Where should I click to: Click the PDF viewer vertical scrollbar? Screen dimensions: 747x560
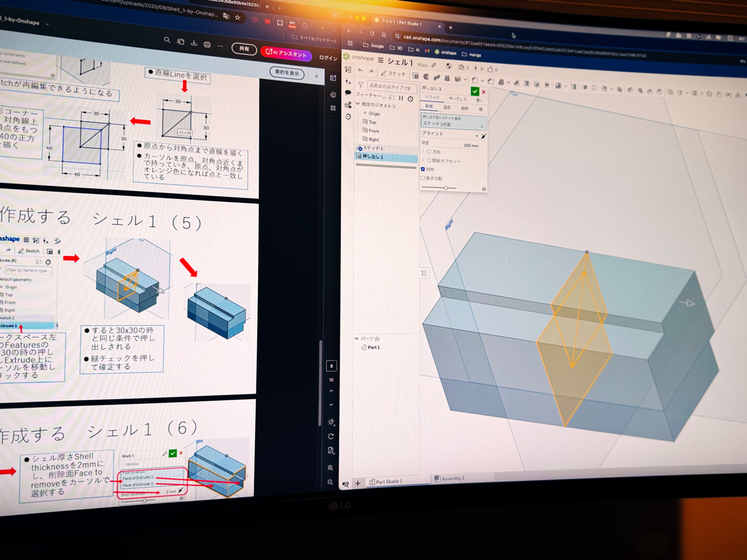point(320,382)
